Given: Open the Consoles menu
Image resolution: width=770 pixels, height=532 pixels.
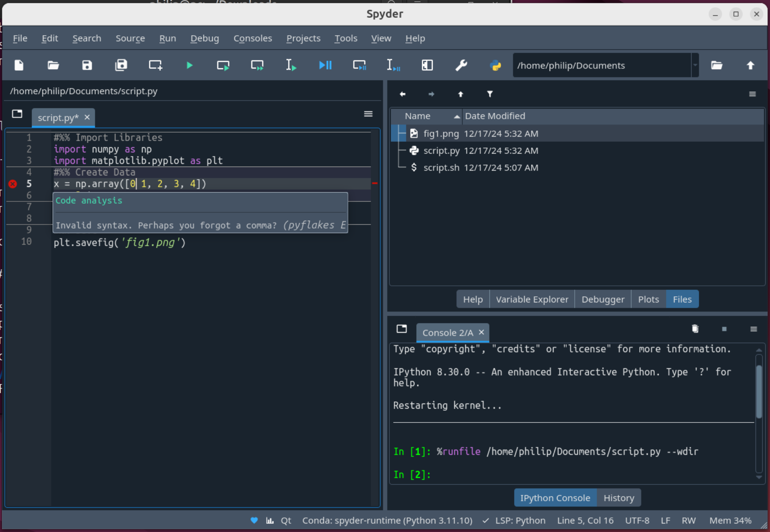Looking at the screenshot, I should 253,38.
